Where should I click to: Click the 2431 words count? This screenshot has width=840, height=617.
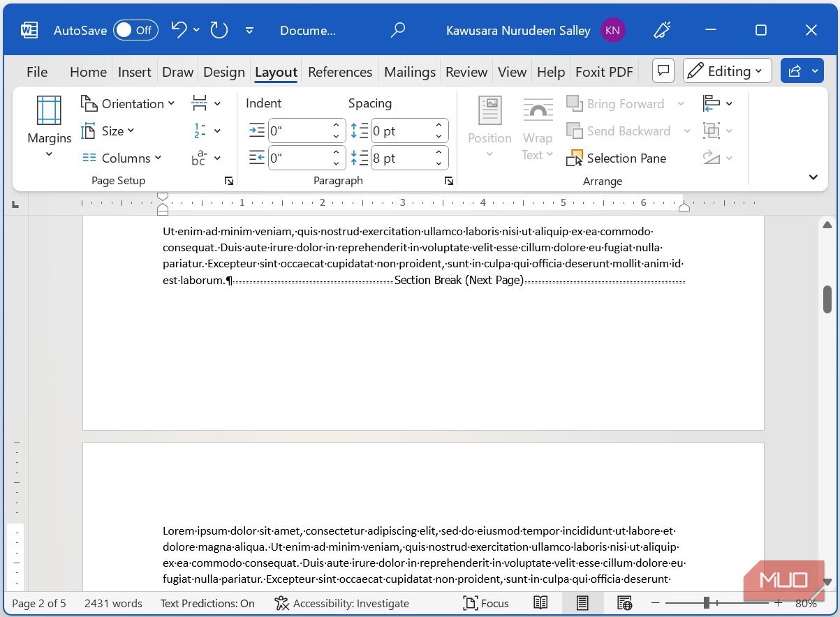coord(113,603)
